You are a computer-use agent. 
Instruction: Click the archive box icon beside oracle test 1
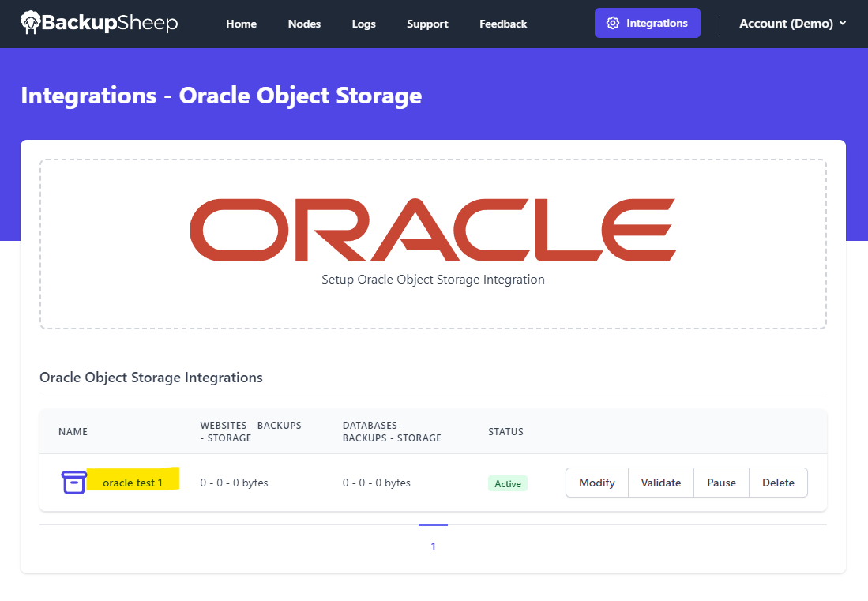(x=73, y=483)
